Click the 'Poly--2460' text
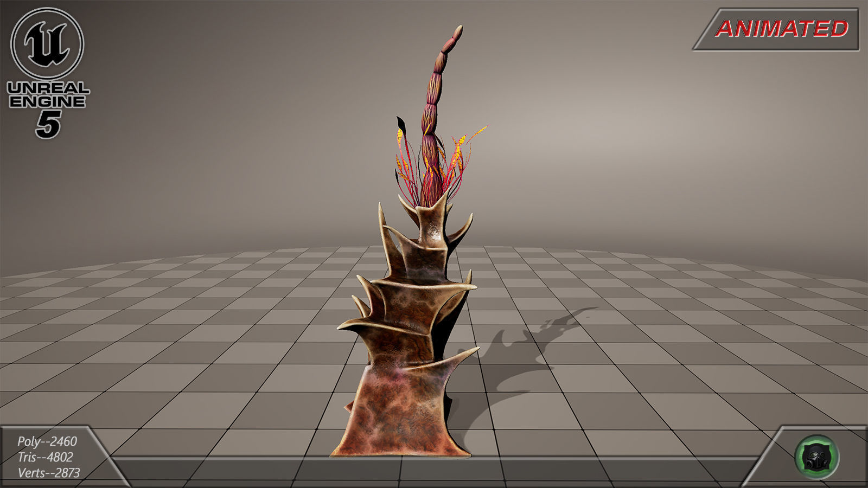 tap(47, 441)
